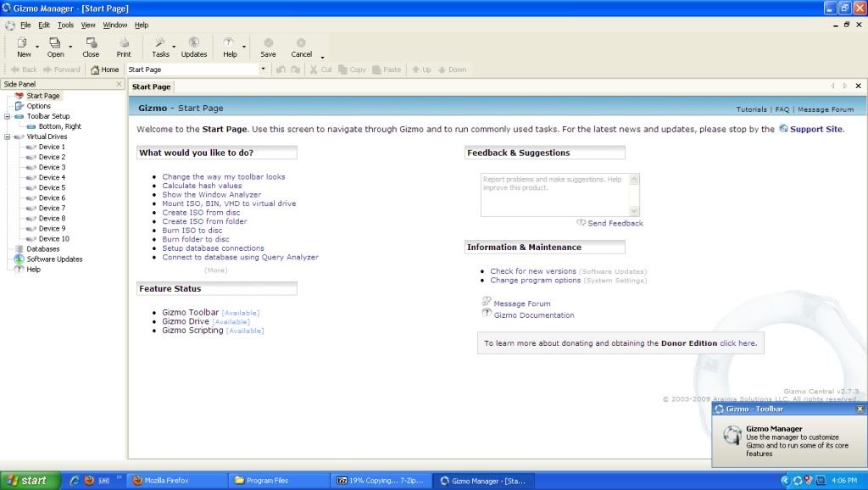Open the FAQ link in header
This screenshot has width=868, height=490.
click(782, 109)
